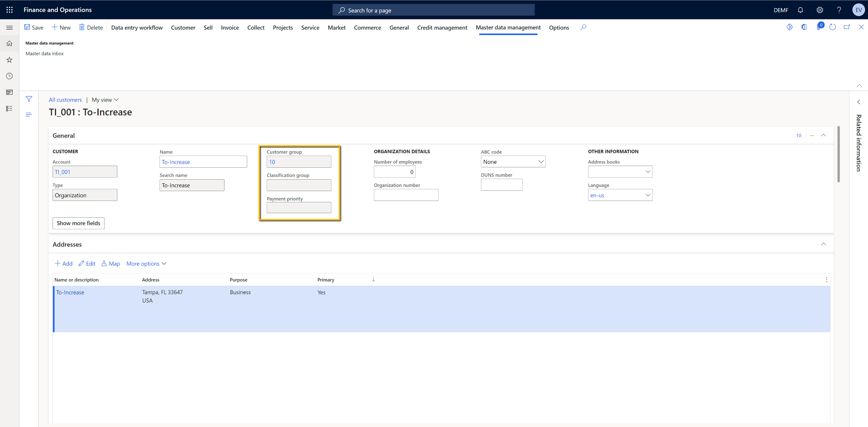
Task: Click the Search for a page field
Action: click(433, 10)
